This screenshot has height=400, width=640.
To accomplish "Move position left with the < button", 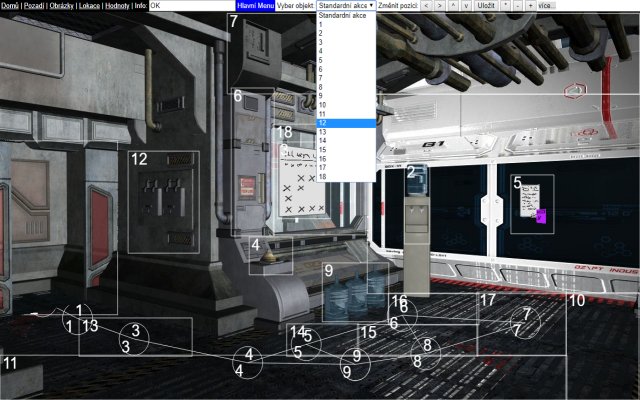I will coord(427,6).
